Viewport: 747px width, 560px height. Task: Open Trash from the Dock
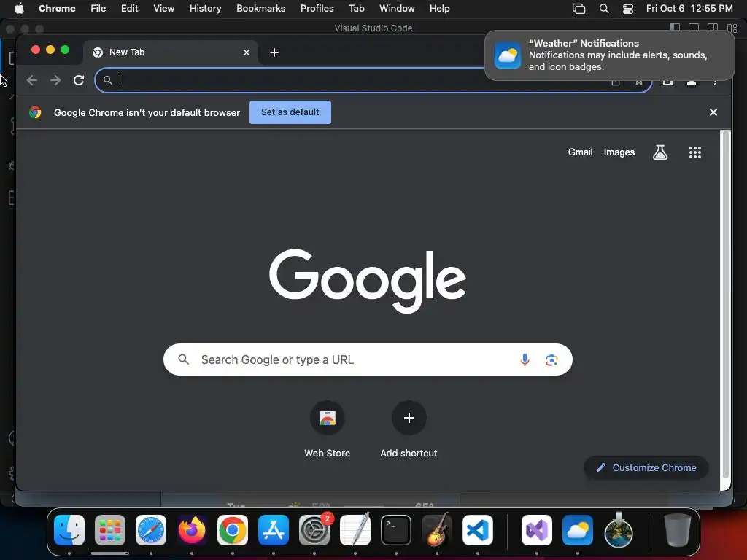[x=678, y=530]
